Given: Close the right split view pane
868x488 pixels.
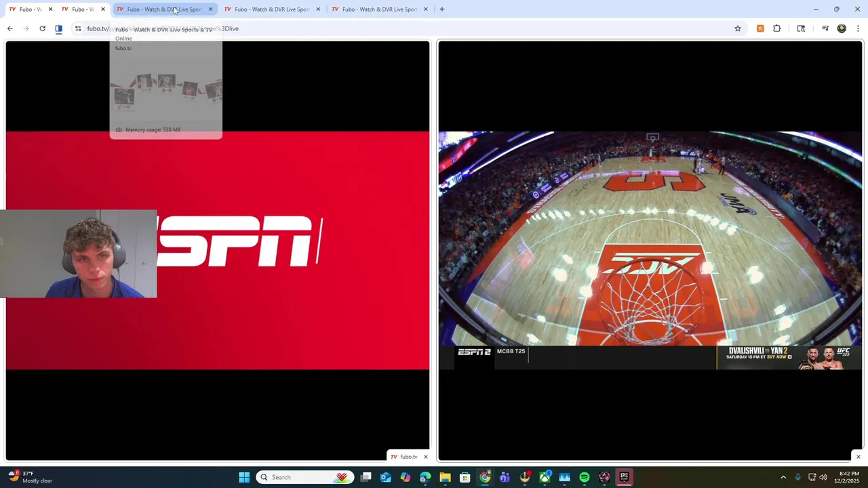Looking at the screenshot, I should [x=858, y=457].
